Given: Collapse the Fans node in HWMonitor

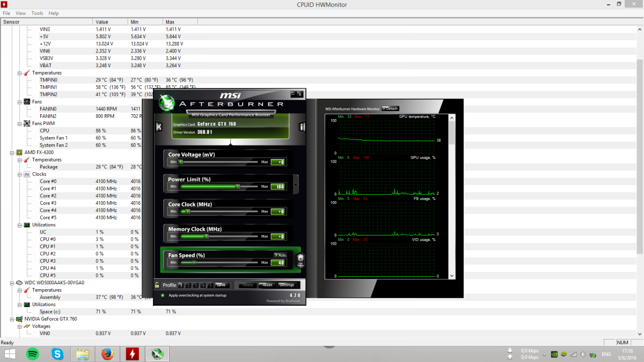Looking at the screenshot, I should [19, 101].
